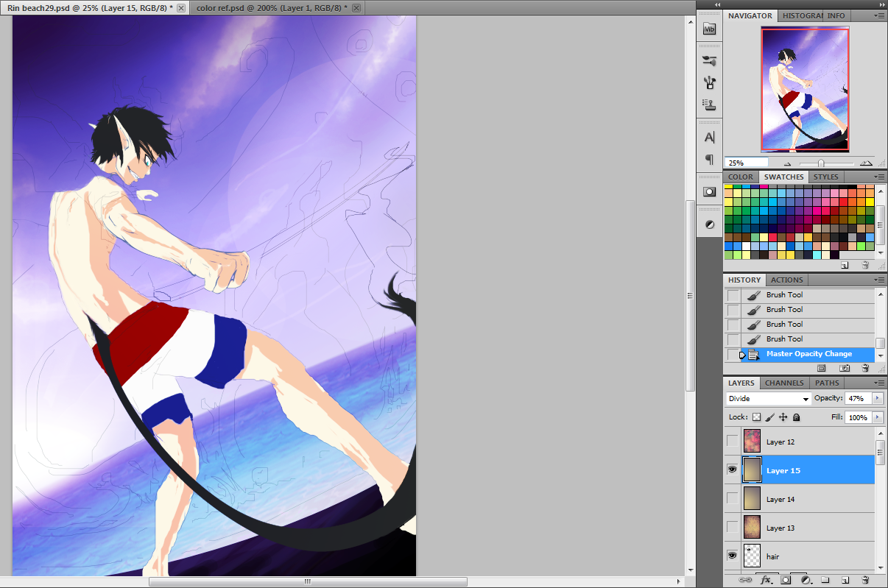Lock image pixels with brush icon
The width and height of the screenshot is (888, 588).
pos(769,417)
